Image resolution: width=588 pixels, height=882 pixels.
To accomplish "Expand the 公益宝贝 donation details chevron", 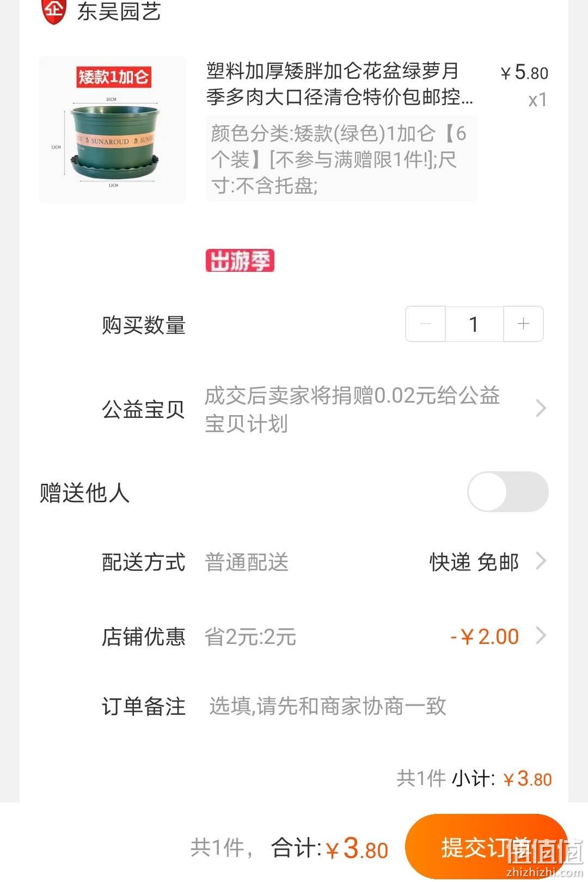I will 541,408.
